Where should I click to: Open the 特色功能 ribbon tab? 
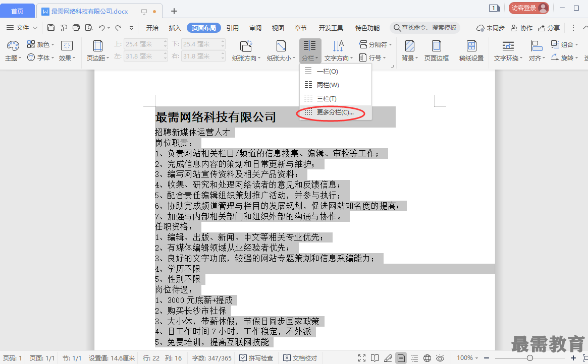(367, 28)
